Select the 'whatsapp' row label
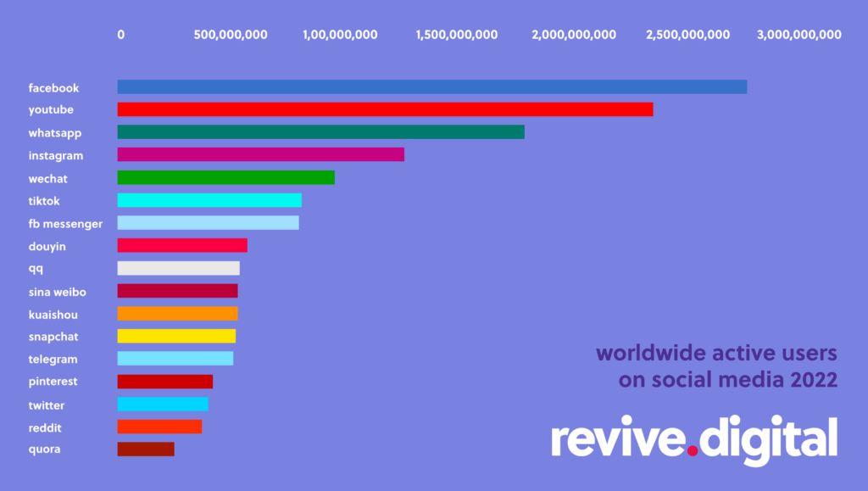The height and width of the screenshot is (491, 868). coord(55,133)
